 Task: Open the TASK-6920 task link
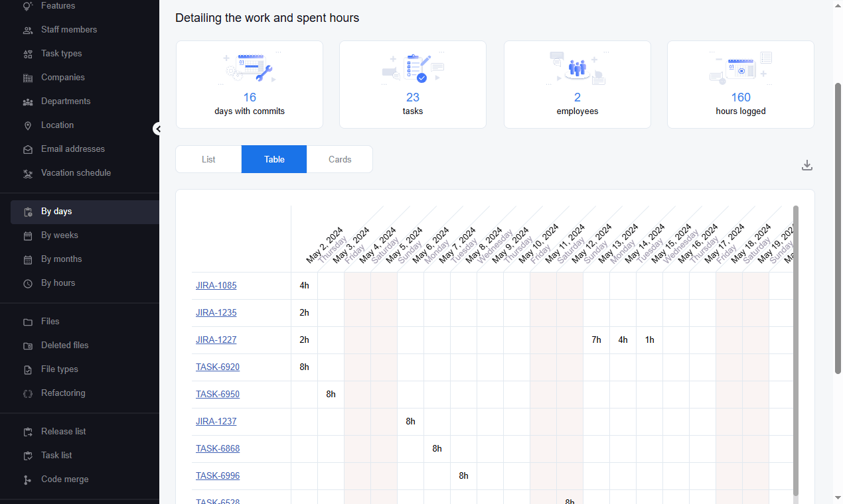coord(218,367)
